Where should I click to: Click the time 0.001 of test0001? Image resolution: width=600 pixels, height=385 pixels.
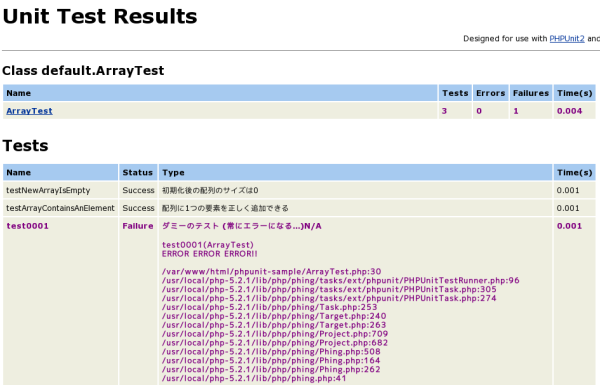pos(569,226)
